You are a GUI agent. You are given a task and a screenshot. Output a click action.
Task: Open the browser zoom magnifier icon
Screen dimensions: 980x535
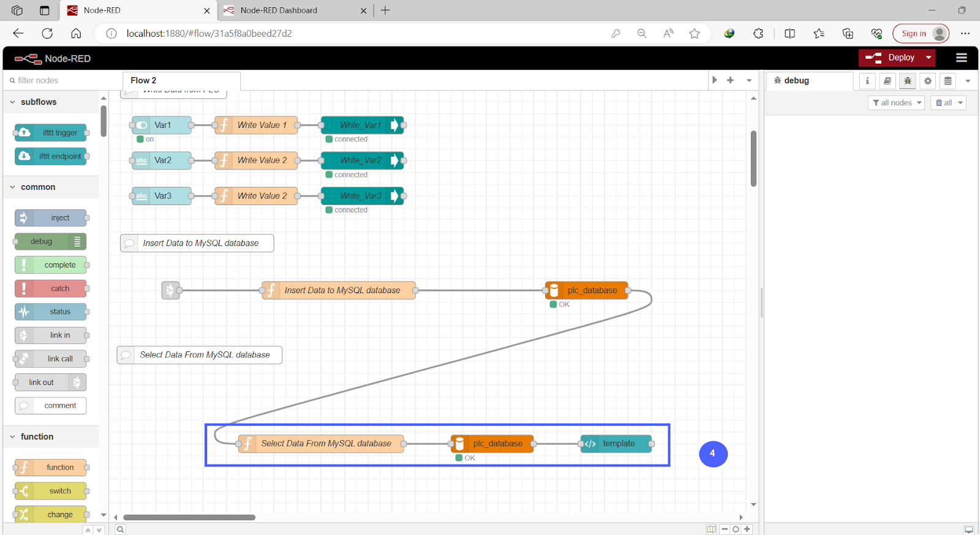[642, 34]
